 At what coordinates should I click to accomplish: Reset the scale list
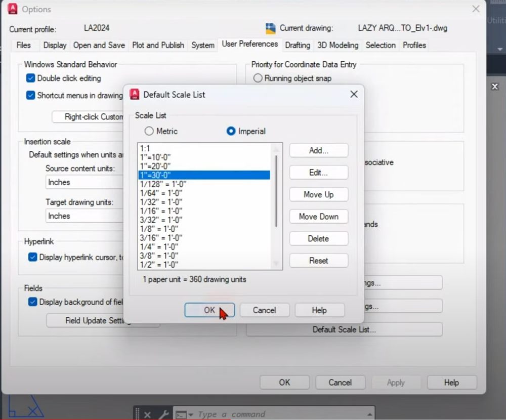pyautogui.click(x=318, y=261)
